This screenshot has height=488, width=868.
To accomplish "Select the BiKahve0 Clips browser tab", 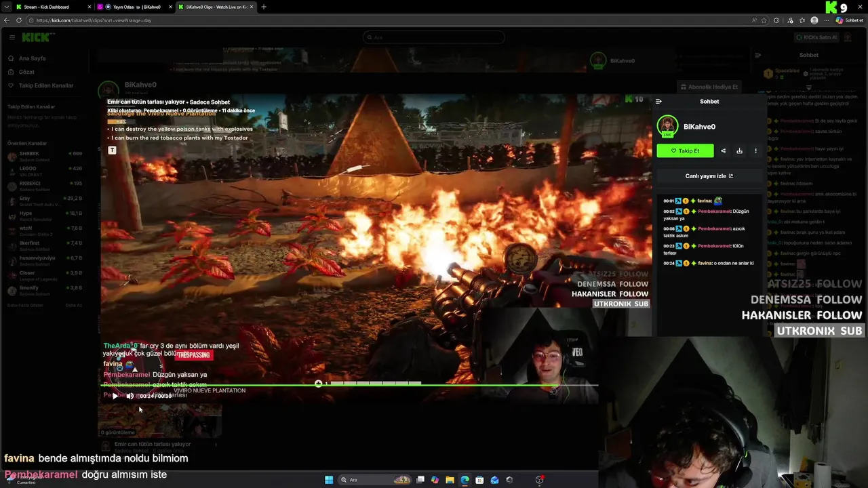I will coord(216,7).
